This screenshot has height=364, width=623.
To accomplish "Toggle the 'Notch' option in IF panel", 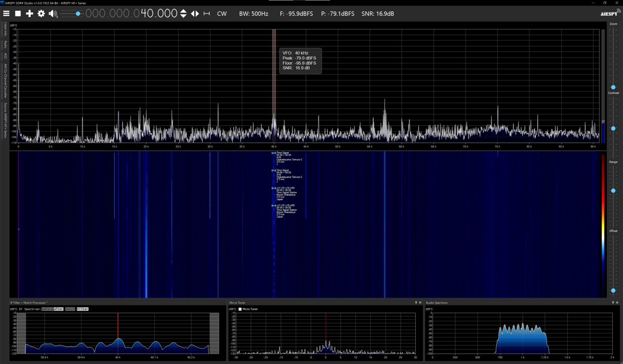I will coord(70,309).
